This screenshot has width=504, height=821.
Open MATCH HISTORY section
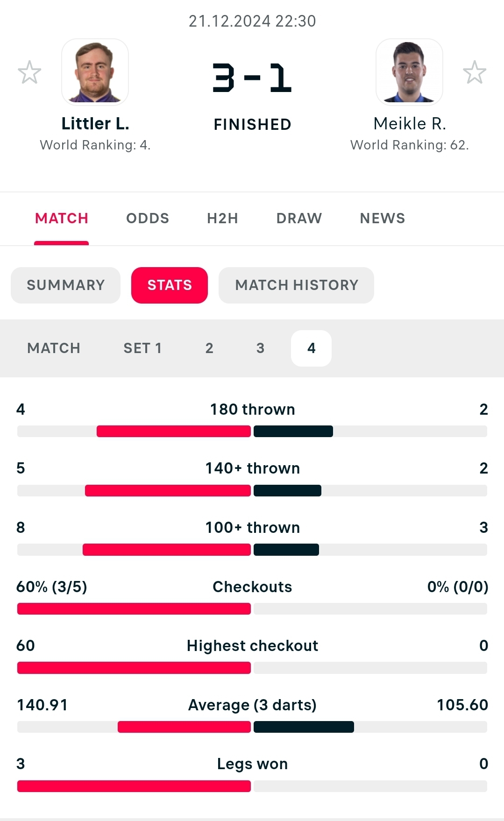(297, 285)
